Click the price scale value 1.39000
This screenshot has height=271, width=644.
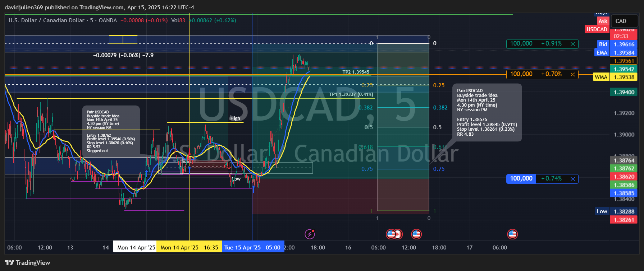click(x=624, y=135)
